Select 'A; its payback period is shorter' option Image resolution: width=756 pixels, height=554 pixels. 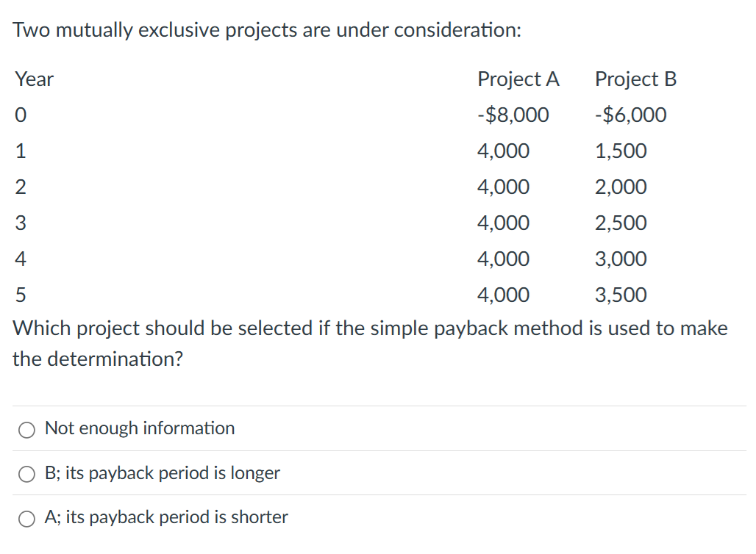tap(27, 518)
